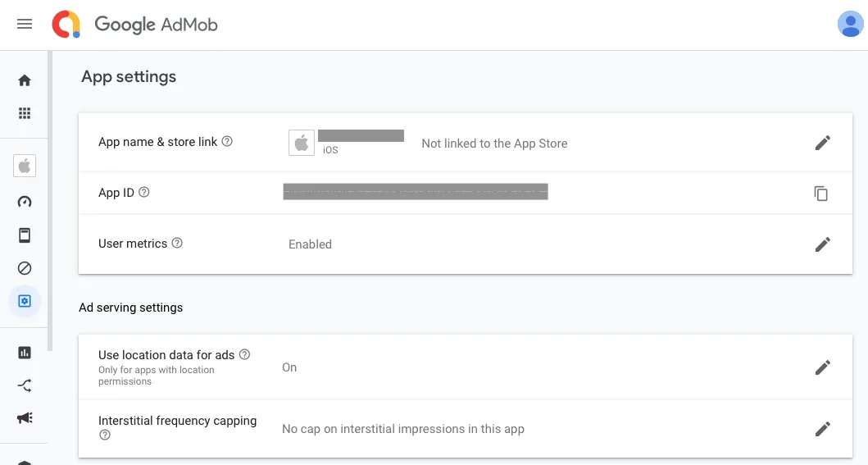
Task: Edit the location data for ads setting
Action: pyautogui.click(x=823, y=367)
